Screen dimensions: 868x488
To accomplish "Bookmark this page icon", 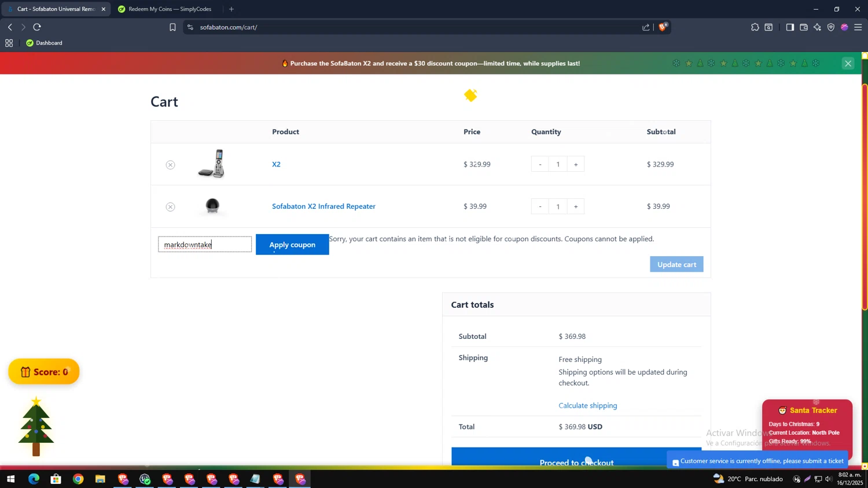I will [172, 27].
